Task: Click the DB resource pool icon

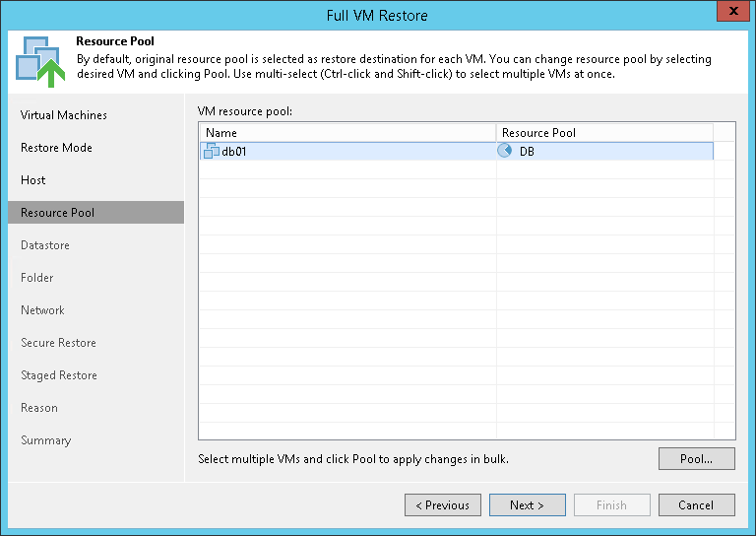Action: [506, 151]
